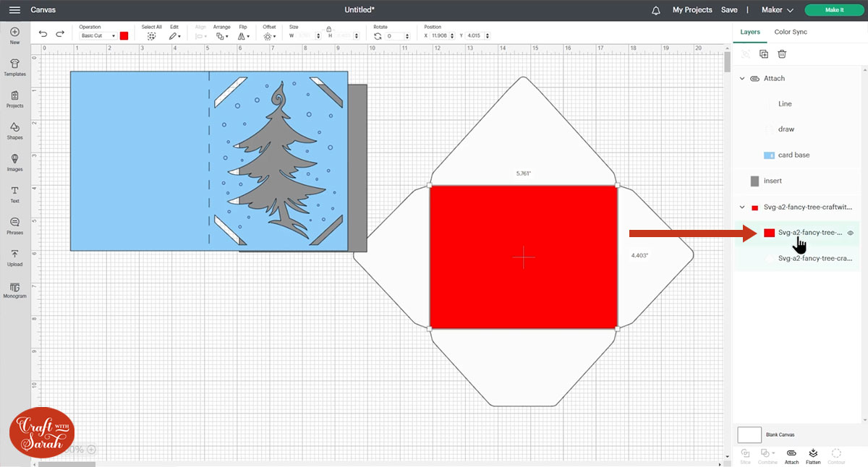Open the Basic Cut operation dropdown
Screen dimensions: 868x467
coord(98,35)
